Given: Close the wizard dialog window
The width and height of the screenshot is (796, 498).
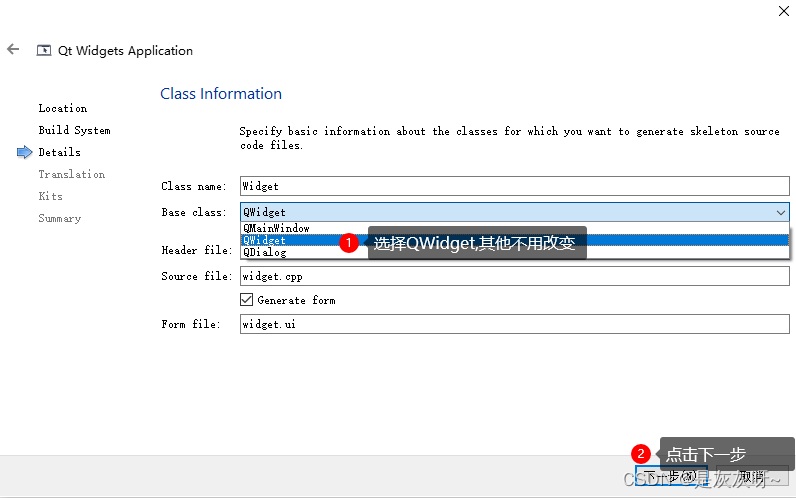Looking at the screenshot, I should pos(783,11).
